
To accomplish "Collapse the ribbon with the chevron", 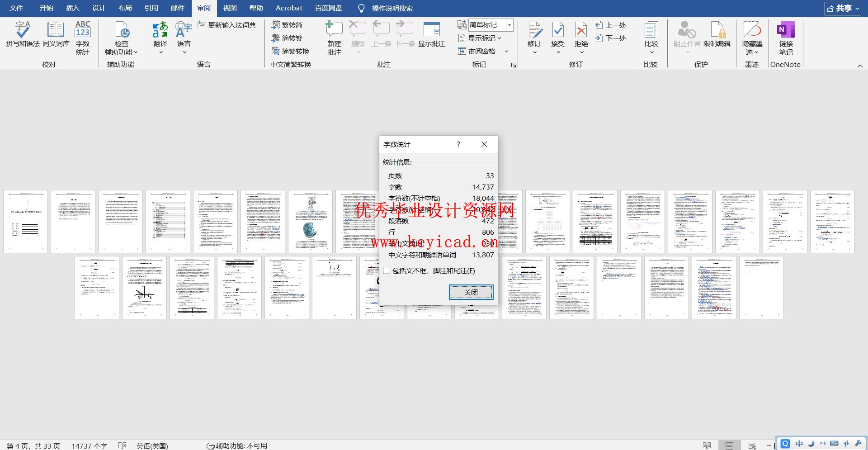I will click(860, 66).
